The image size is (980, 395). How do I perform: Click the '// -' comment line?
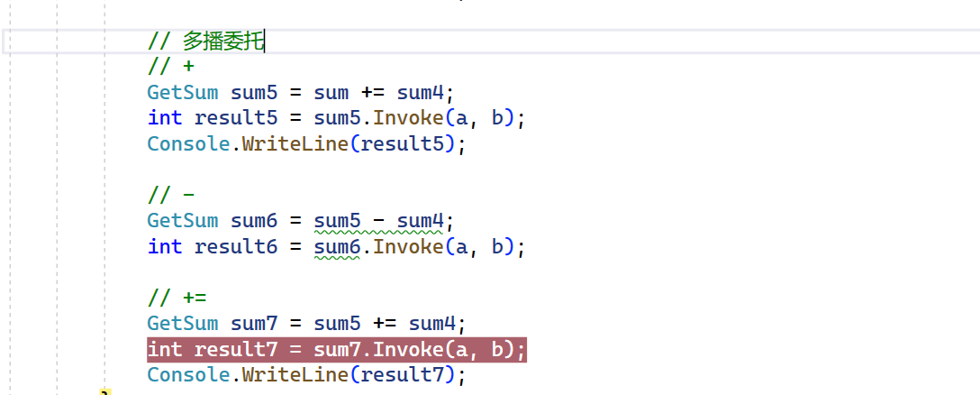point(171,195)
